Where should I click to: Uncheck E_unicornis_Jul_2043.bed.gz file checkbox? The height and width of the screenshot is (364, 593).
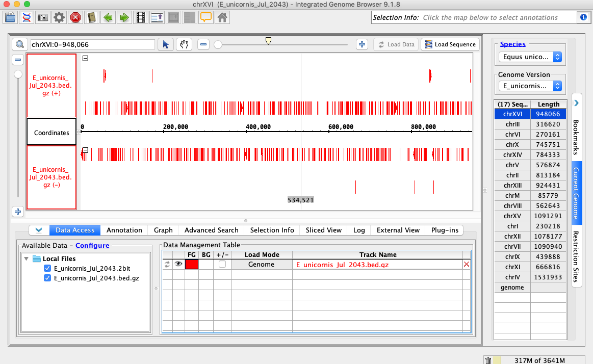click(47, 278)
